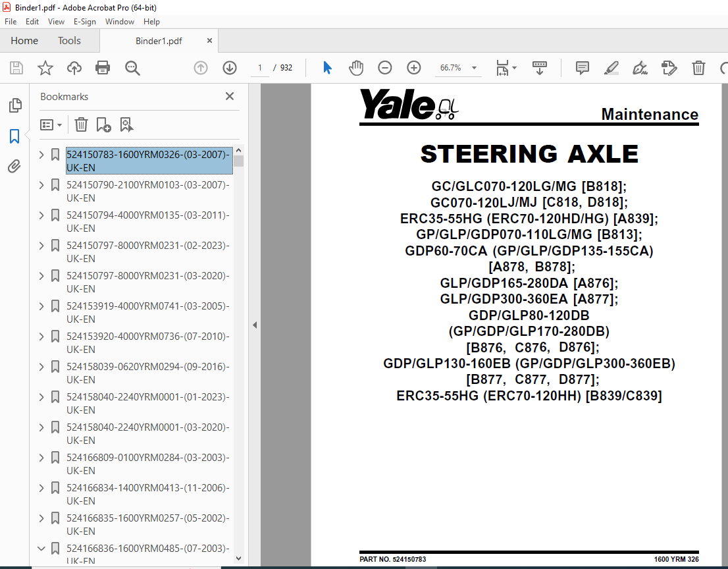Click the fit page tool icon
Viewport: 728px width, 569px height.
[502, 68]
